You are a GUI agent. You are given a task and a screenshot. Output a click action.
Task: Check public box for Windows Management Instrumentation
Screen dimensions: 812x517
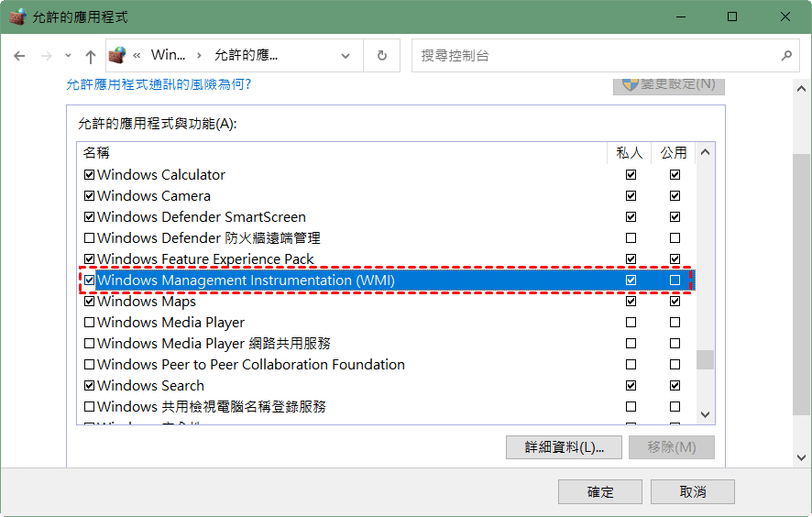click(675, 280)
